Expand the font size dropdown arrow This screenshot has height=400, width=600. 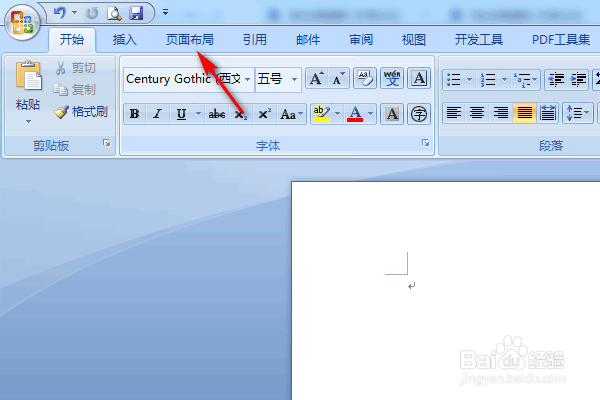coord(295,79)
